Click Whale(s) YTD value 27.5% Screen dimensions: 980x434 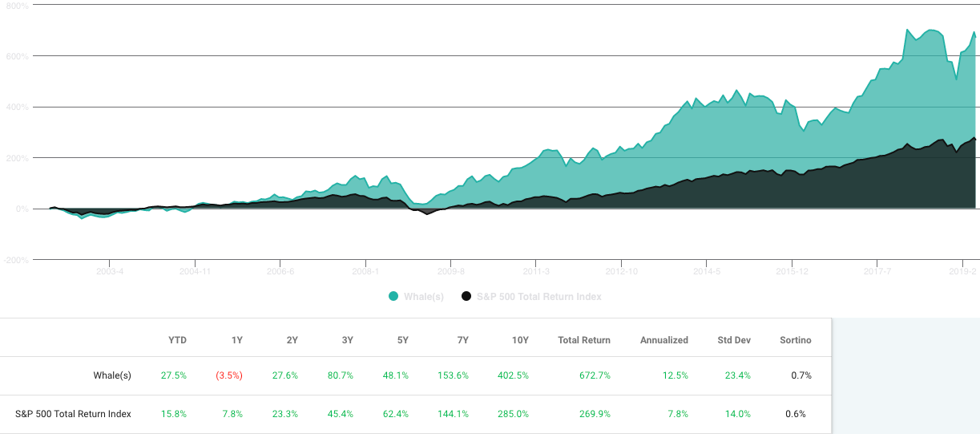pos(174,375)
